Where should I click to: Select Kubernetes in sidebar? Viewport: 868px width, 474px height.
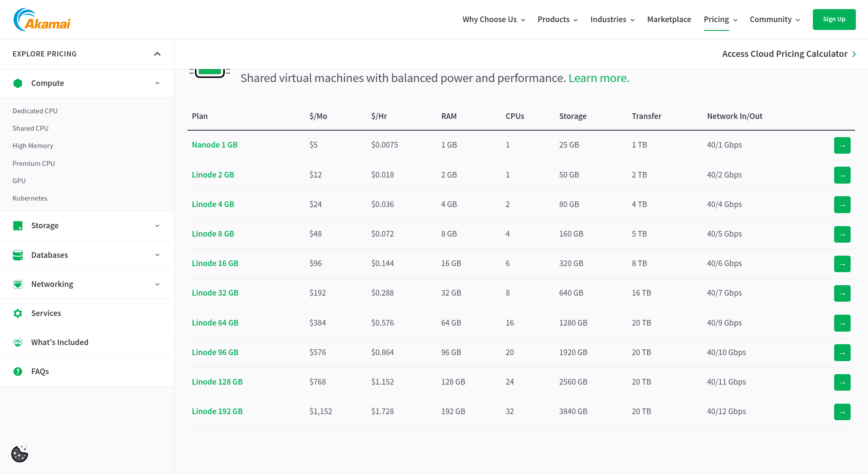(x=30, y=198)
